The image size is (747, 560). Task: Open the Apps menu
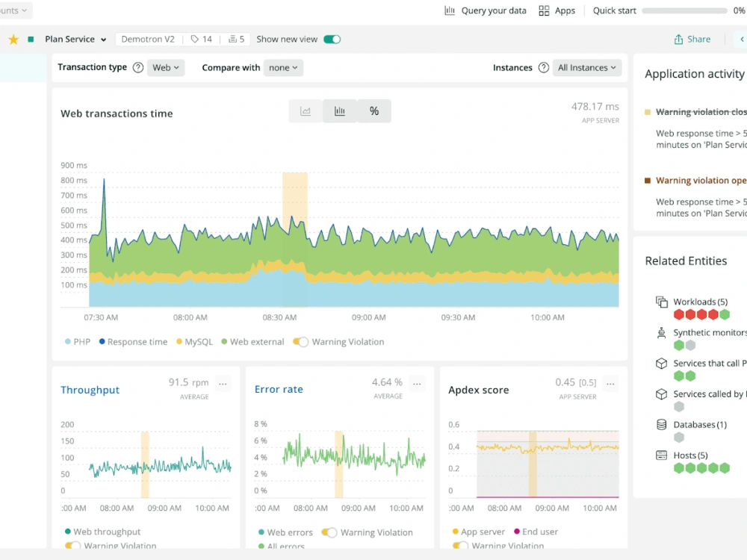[557, 10]
